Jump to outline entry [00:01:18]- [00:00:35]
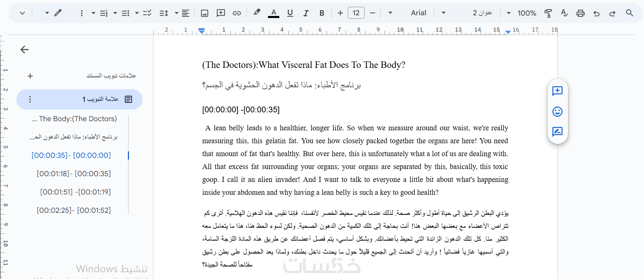The image size is (644, 279). 74,174
